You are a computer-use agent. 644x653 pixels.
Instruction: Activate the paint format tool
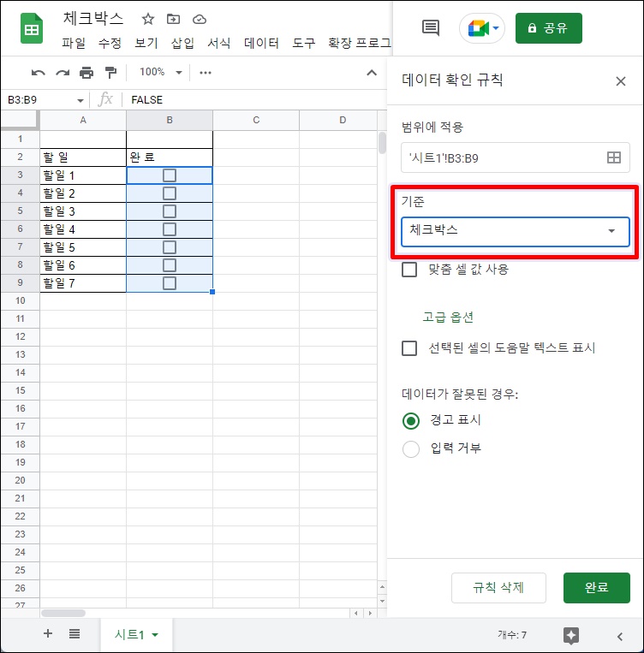(x=110, y=73)
